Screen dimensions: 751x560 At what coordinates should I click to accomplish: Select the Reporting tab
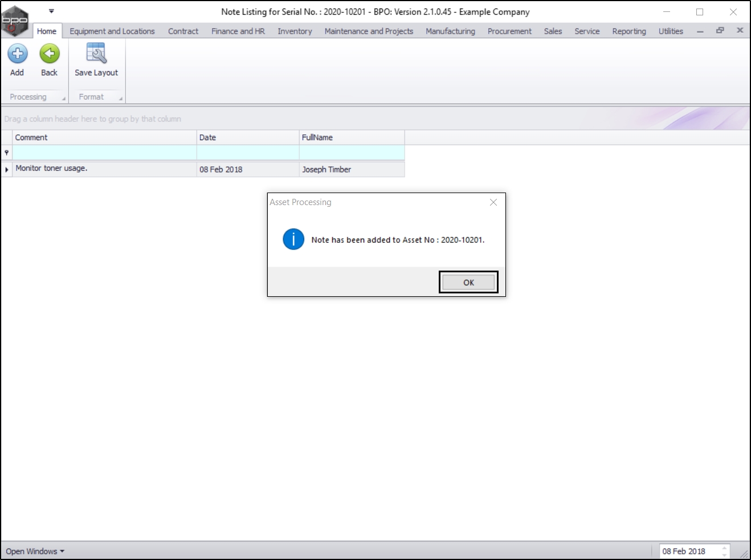coord(629,31)
